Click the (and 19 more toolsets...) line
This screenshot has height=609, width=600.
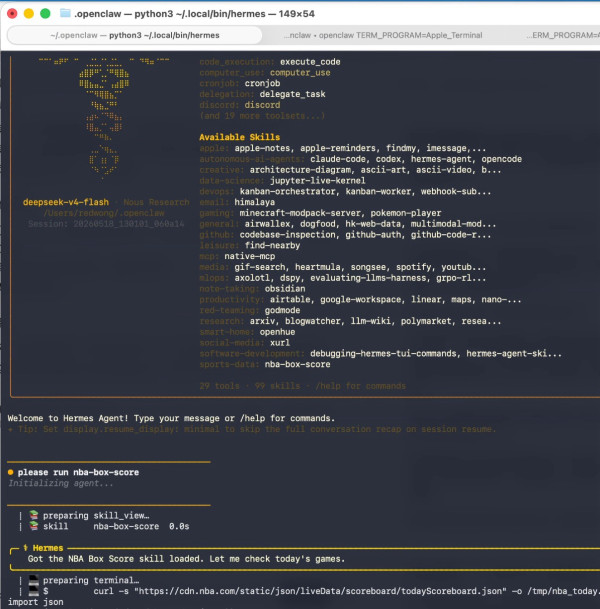(x=262, y=116)
